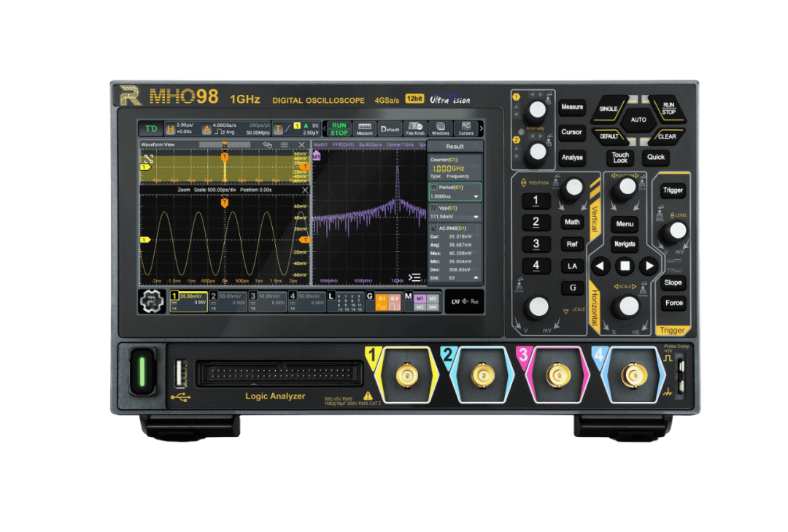Screen dimensions: 788x532
Task: Tap the on-screen Default toolbar icon
Action: [390, 128]
